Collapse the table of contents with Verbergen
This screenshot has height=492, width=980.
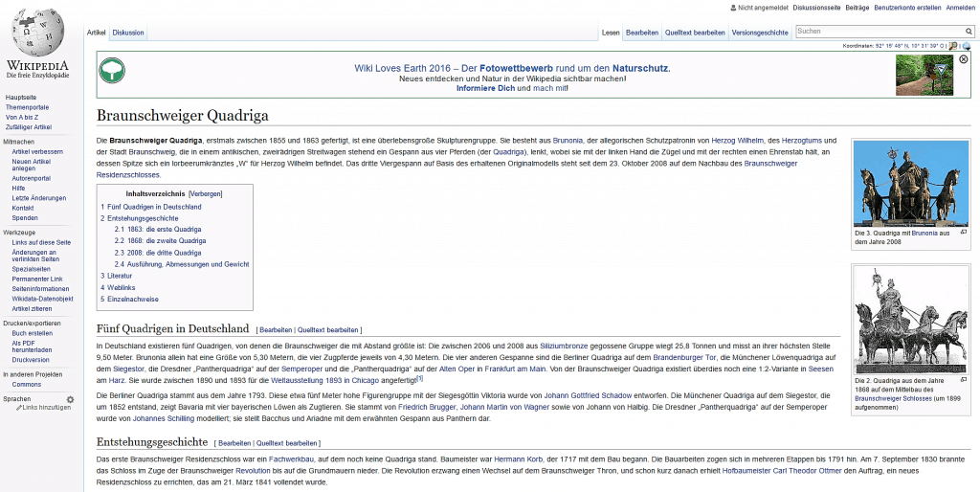[x=206, y=193]
